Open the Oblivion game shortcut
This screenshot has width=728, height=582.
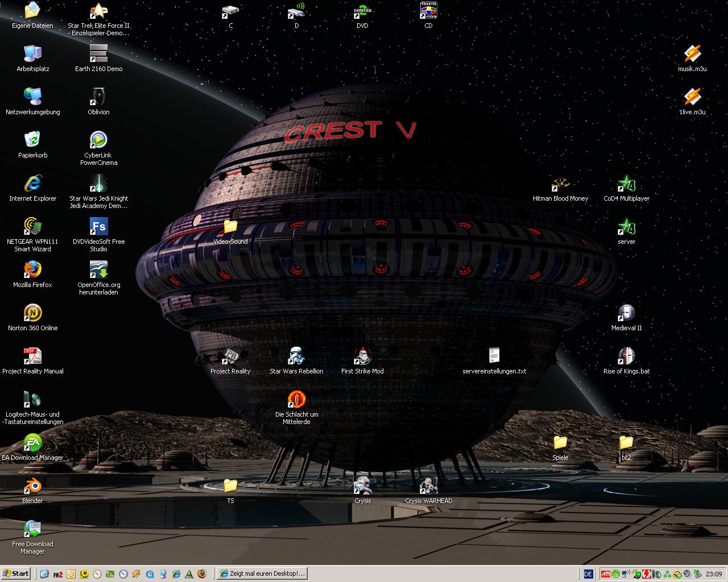point(98,97)
